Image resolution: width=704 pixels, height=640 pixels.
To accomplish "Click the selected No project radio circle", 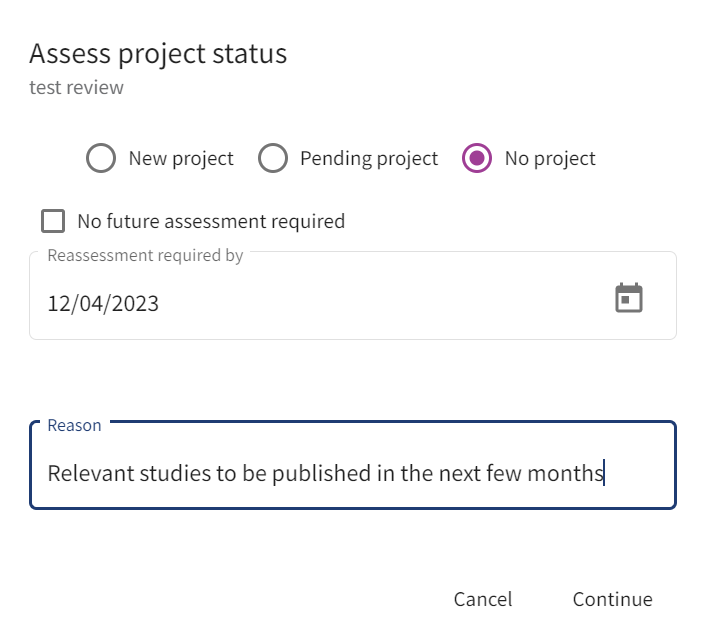I will 477,159.
